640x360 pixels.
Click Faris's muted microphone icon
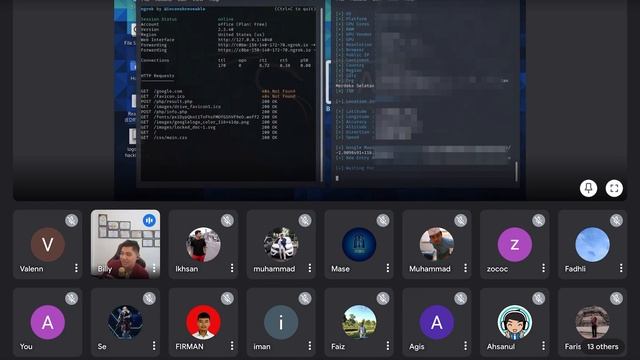616,299
